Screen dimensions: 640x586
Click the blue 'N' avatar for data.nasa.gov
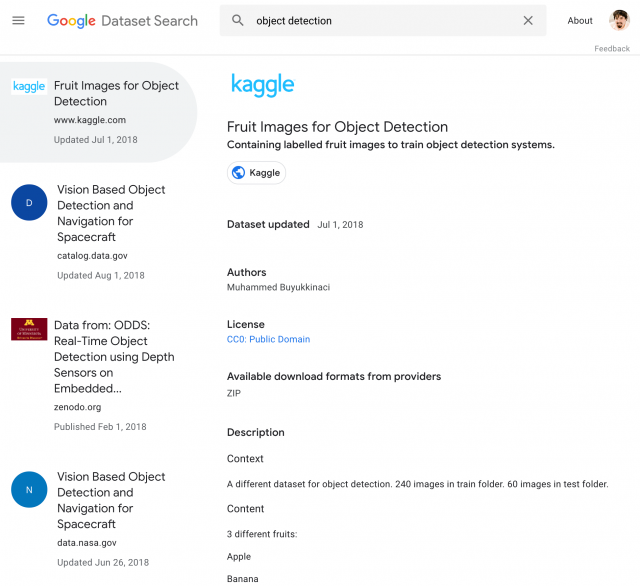[x=29, y=489]
